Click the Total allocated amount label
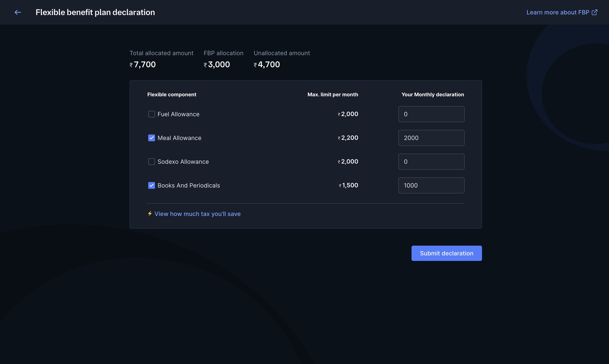The image size is (609, 364). (x=161, y=53)
